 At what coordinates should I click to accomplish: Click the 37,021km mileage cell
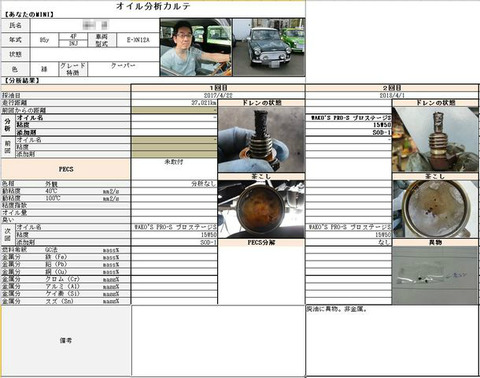[x=174, y=103]
